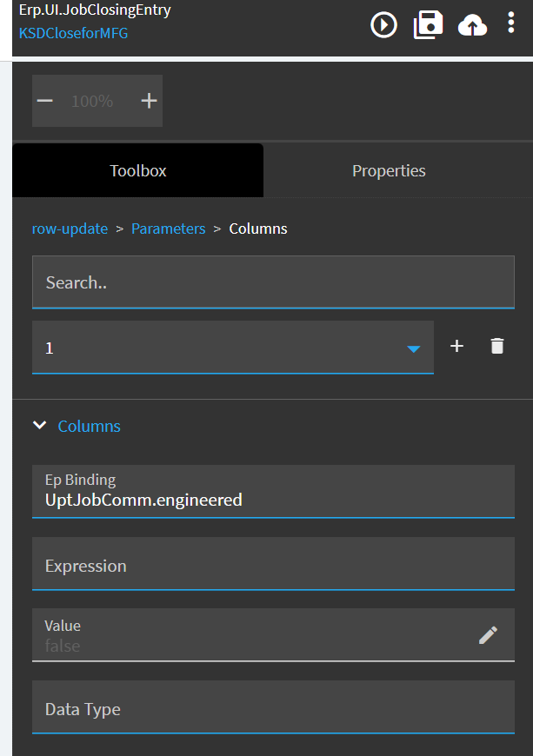Image resolution: width=533 pixels, height=756 pixels.
Task: Add a new column with plus icon
Action: pyautogui.click(x=456, y=347)
